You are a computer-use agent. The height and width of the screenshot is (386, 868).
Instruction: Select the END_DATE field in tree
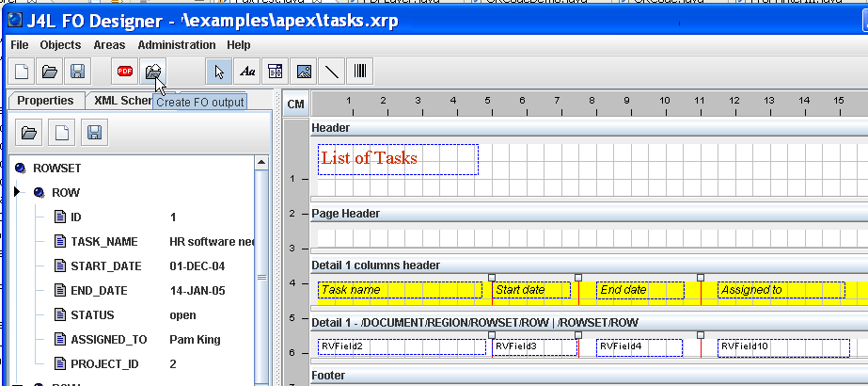99,290
